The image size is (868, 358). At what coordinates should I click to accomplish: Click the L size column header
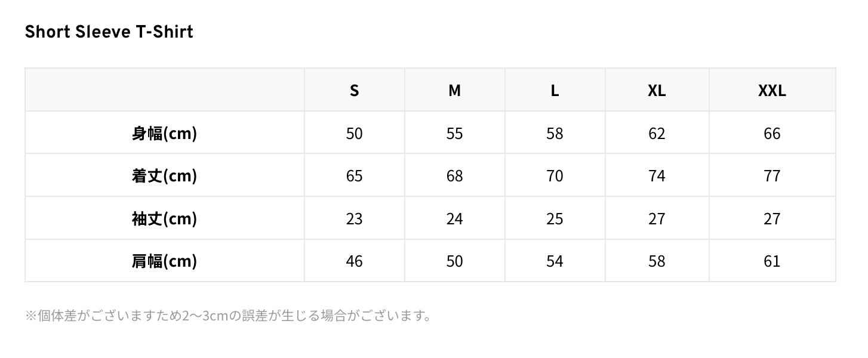tap(555, 90)
